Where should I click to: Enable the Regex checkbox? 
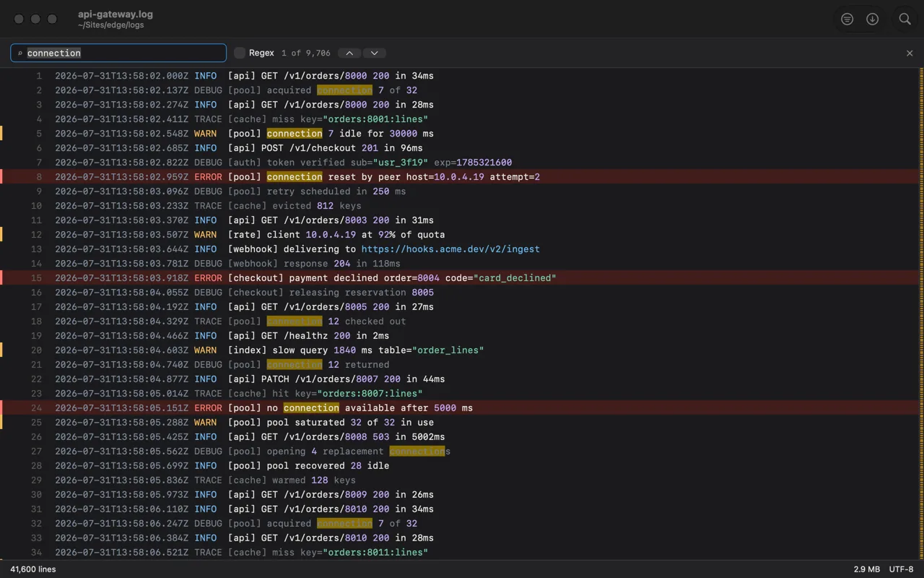tap(240, 53)
